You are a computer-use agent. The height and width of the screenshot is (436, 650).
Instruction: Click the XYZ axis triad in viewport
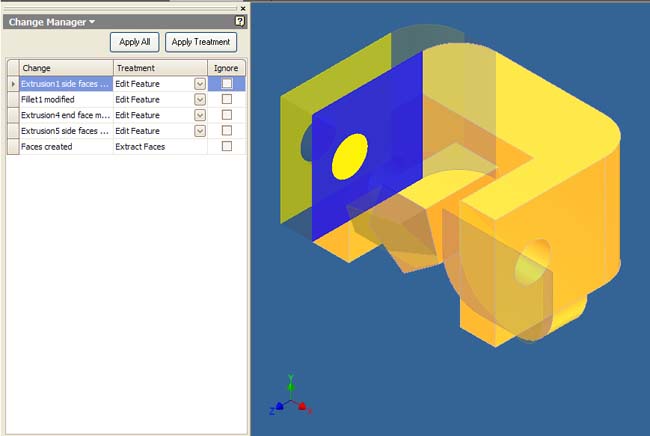coord(291,396)
